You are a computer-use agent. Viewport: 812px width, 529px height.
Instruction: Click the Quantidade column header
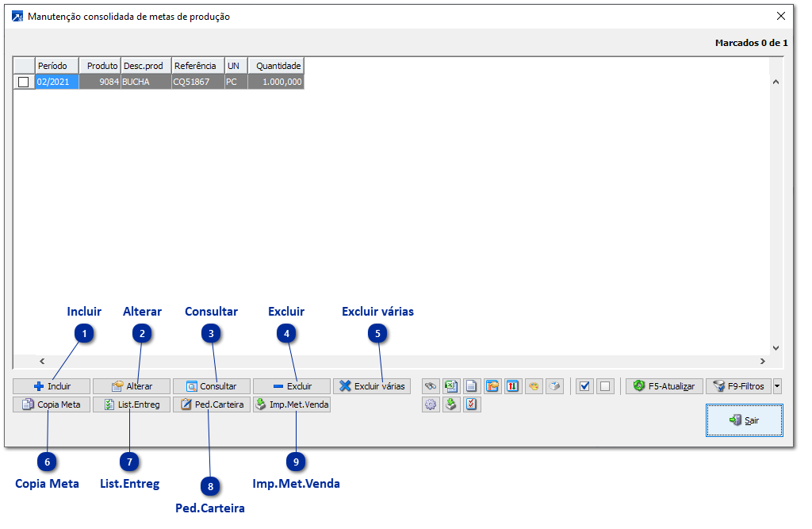pyautogui.click(x=276, y=66)
